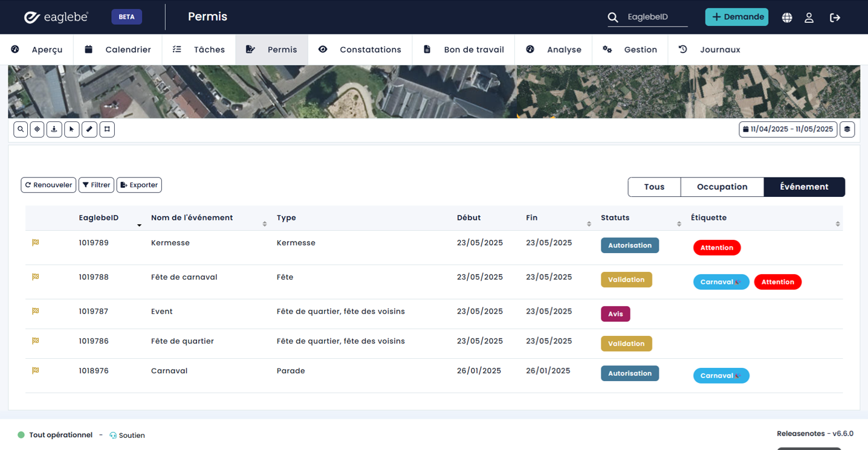Viewport: 868px width, 450px height.
Task: Click the Exporter button
Action: [x=139, y=185]
